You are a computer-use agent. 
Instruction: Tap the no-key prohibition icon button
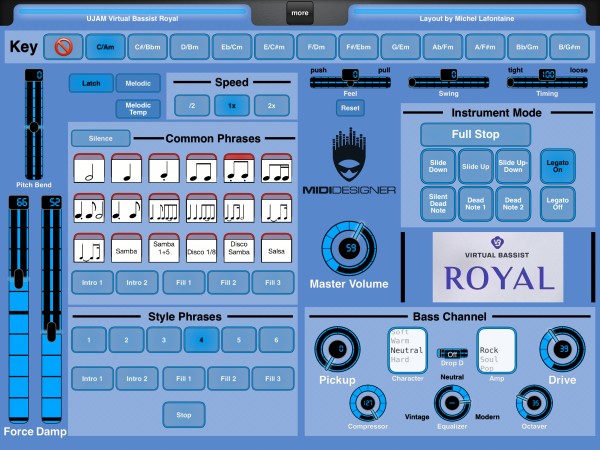click(x=63, y=47)
